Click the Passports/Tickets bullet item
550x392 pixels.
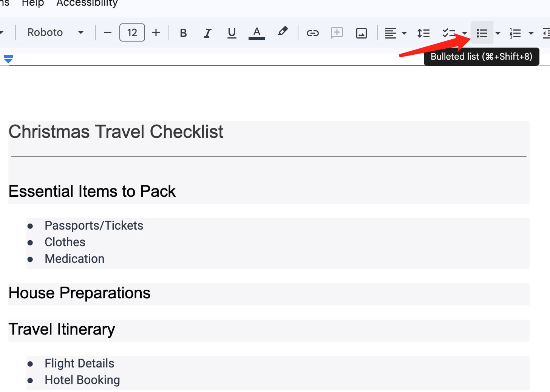pyautogui.click(x=94, y=225)
